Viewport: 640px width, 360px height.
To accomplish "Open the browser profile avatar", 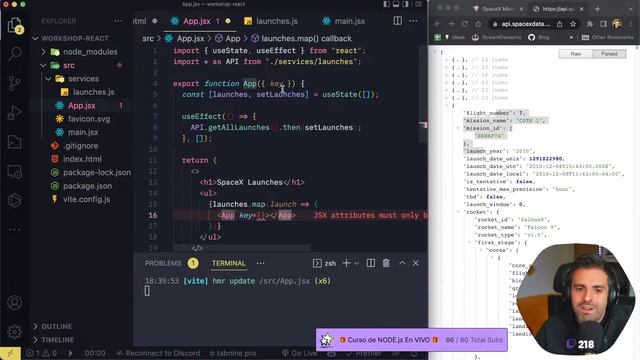I will 617,24.
